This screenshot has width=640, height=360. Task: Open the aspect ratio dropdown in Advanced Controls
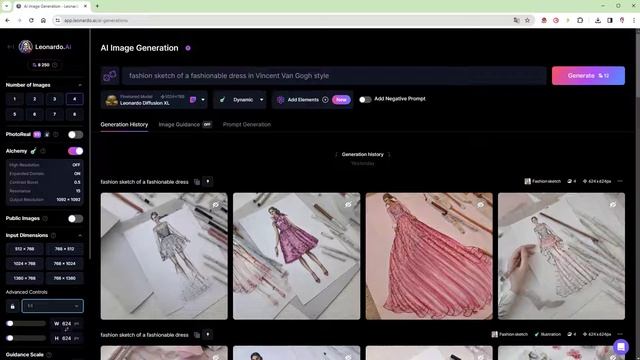(x=53, y=306)
